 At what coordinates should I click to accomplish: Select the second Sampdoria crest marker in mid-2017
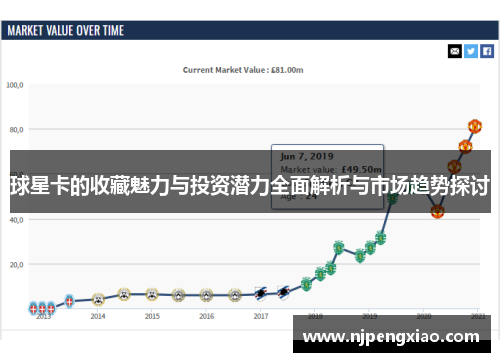pos(284,293)
